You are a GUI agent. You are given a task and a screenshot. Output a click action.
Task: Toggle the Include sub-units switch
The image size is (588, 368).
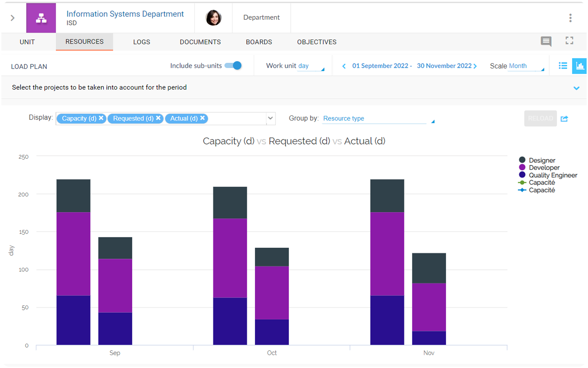[233, 66]
